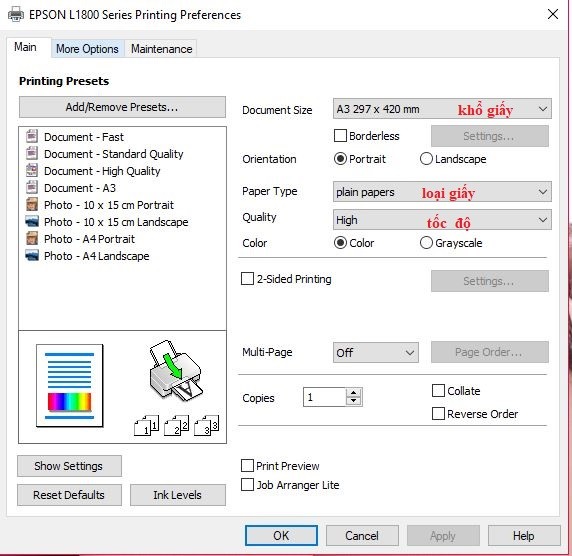Open Ink Levels

(178, 495)
